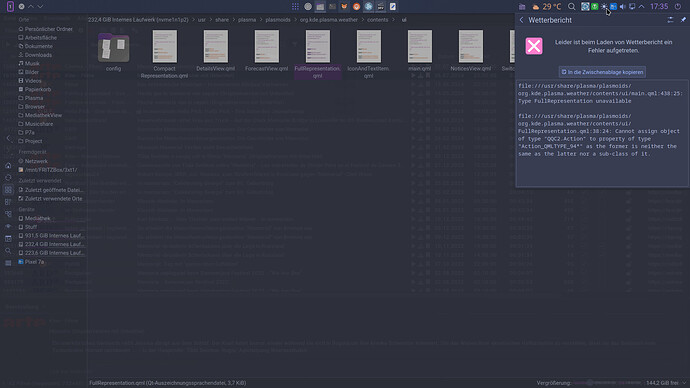Open Wetterbericht configuration sliders icon
This screenshot has width=690, height=388.
tap(670, 20)
